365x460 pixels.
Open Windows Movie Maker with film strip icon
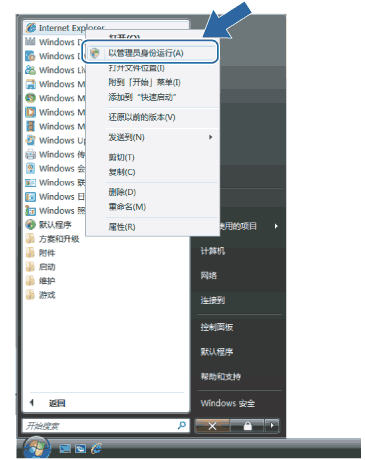coord(55,126)
